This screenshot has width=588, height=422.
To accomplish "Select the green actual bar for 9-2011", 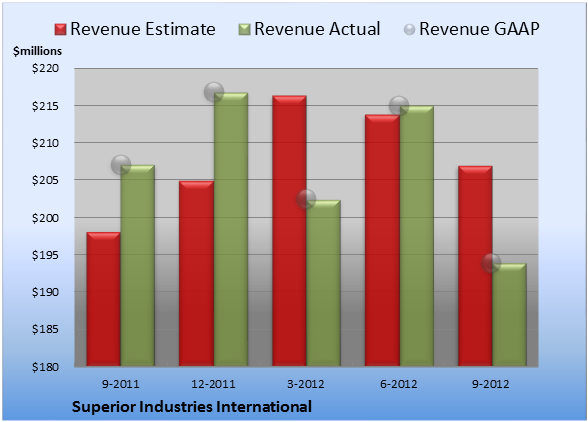I will tap(138, 265).
